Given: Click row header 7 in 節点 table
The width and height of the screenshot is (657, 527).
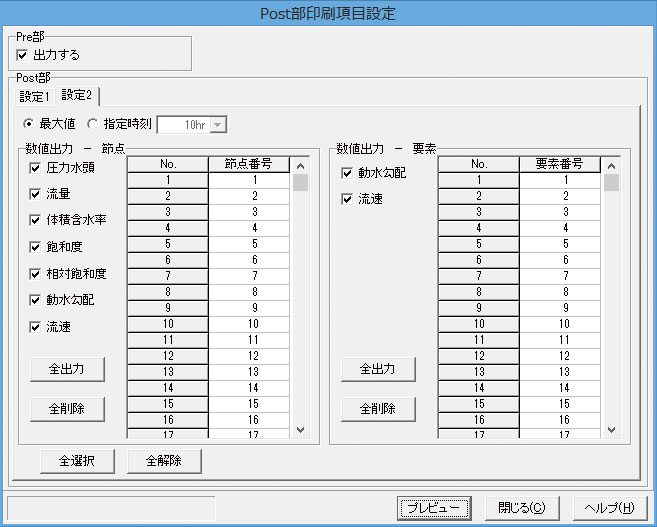Looking at the screenshot, I should [168, 276].
